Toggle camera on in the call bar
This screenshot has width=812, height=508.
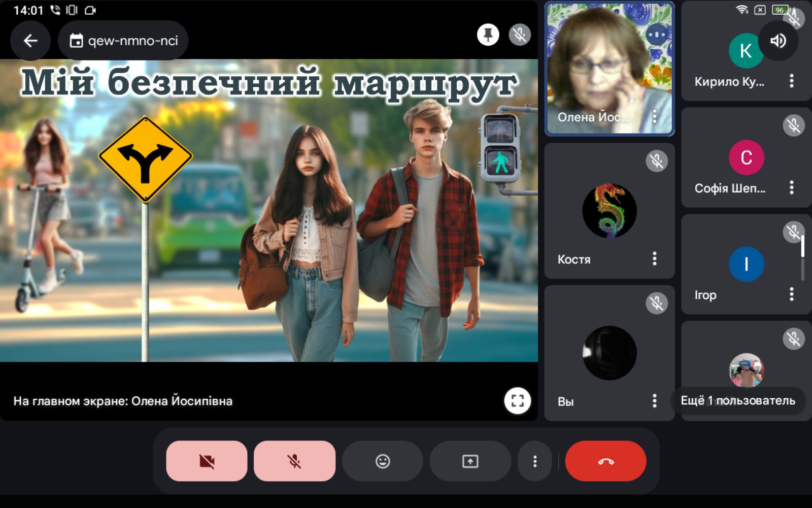(207, 461)
